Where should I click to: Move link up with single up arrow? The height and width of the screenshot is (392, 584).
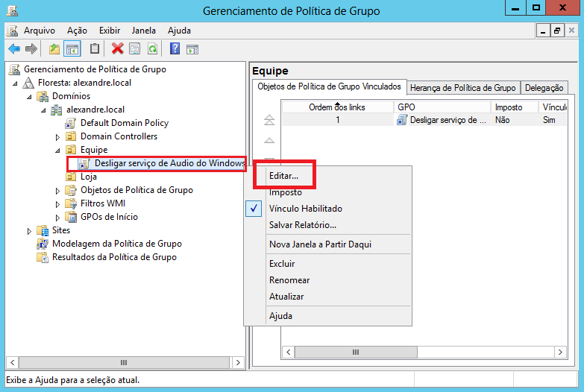click(269, 141)
